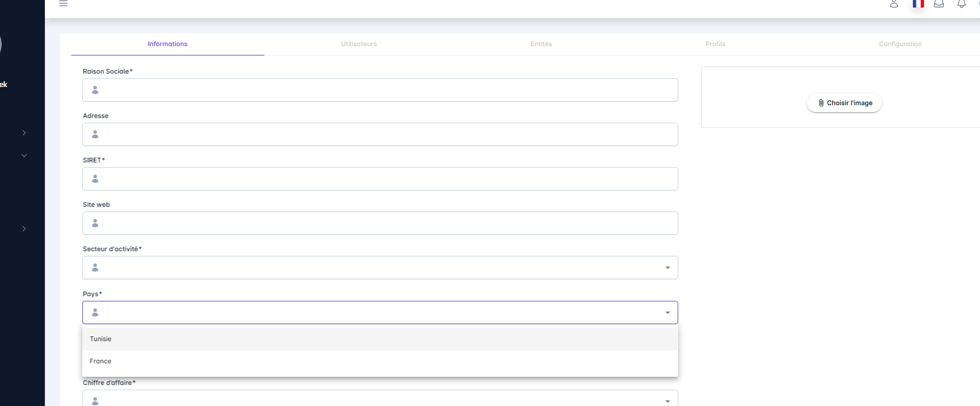Switch to the Entités tab
Image resolution: width=980 pixels, height=406 pixels.
tap(541, 44)
